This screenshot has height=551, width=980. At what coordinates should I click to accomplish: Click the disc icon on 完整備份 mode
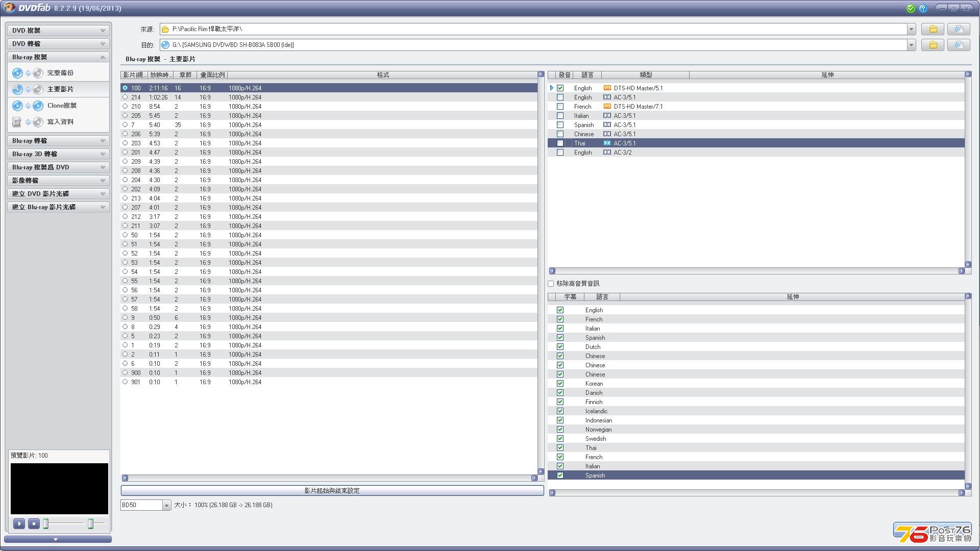[x=17, y=73]
